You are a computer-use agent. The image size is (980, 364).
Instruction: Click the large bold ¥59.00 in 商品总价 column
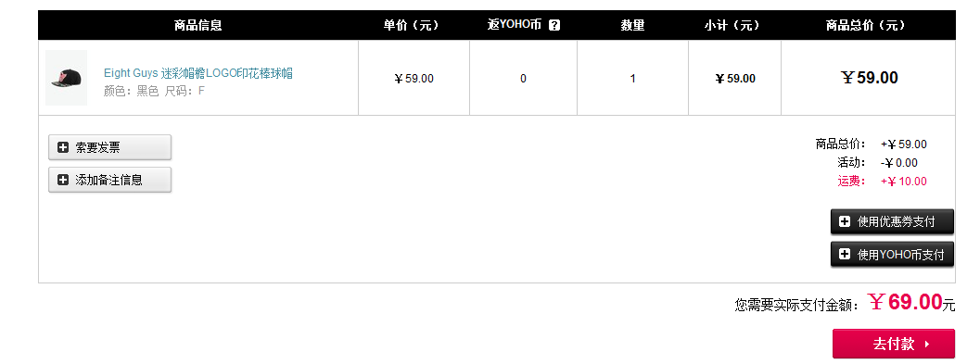(x=870, y=78)
